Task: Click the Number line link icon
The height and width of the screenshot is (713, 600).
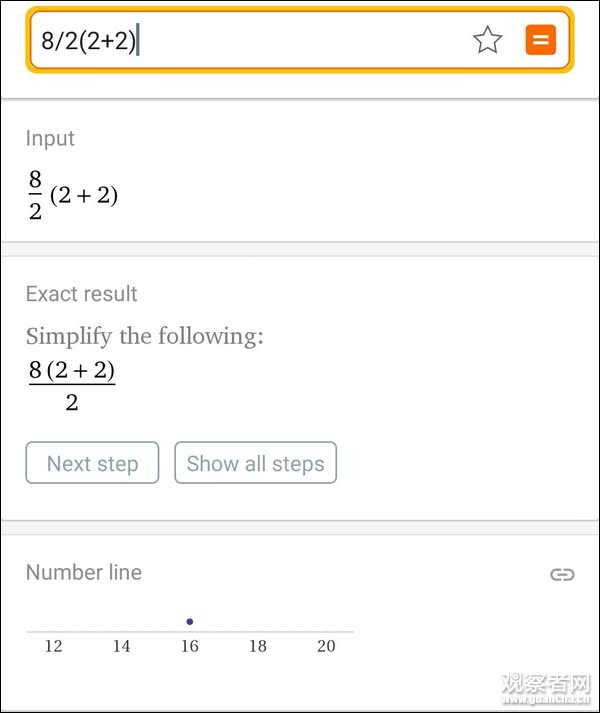Action: coord(562,574)
